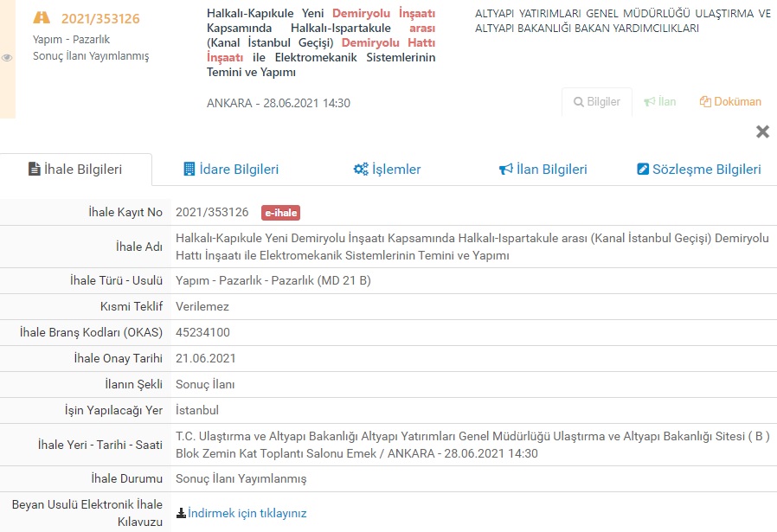
Task: Switch to the İhale Bilgileri tab
Action: (x=76, y=170)
